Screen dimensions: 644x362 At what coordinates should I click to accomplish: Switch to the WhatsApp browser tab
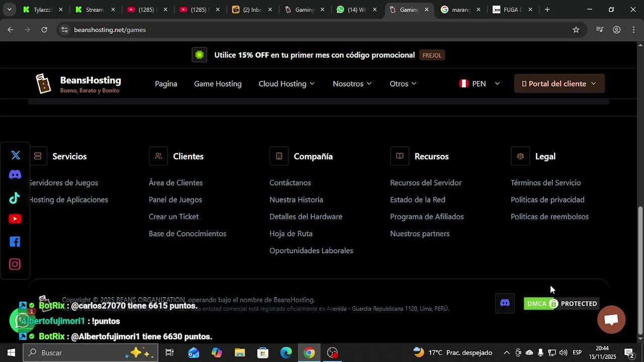357,10
